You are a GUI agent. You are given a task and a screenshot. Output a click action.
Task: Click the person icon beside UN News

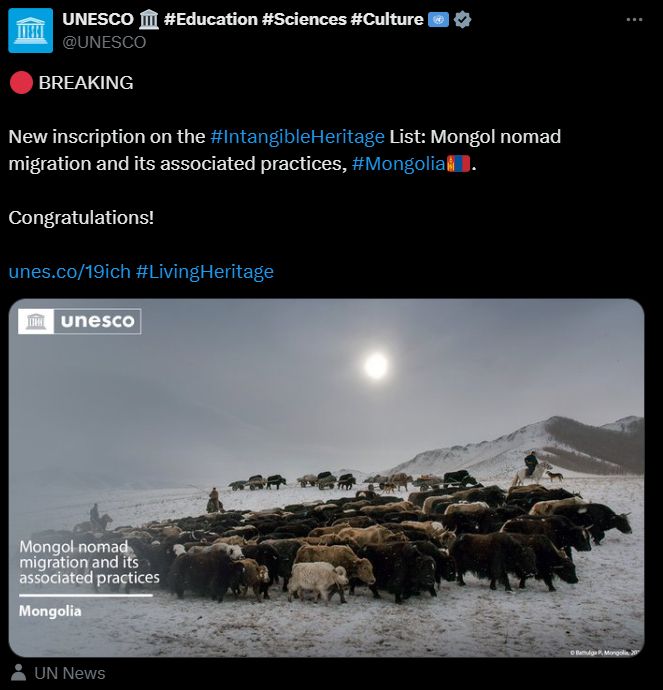click(x=18, y=673)
